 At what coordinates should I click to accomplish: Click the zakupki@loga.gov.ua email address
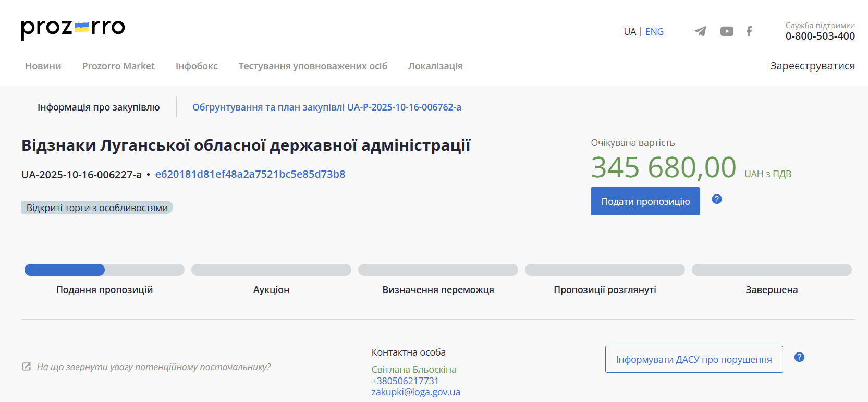point(415,392)
